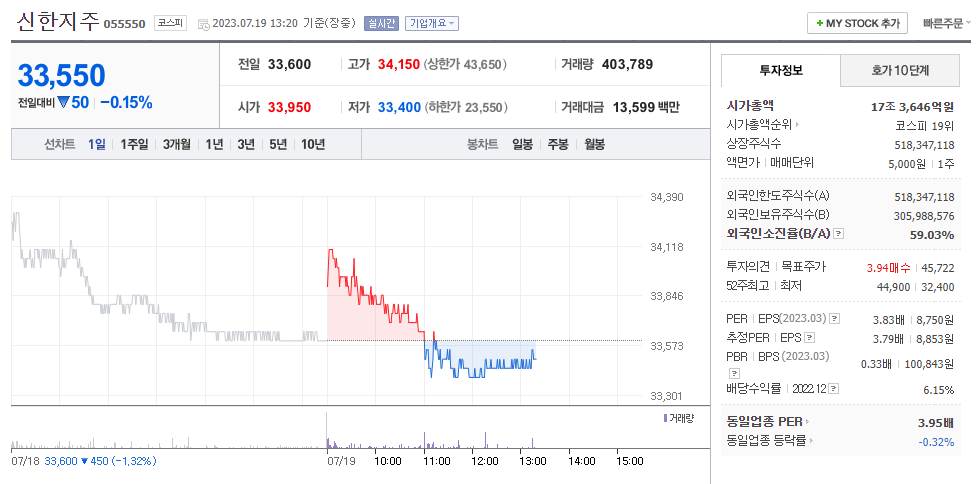Click the clock icon before the date
Screen dimensions: 978x484
[204, 24]
